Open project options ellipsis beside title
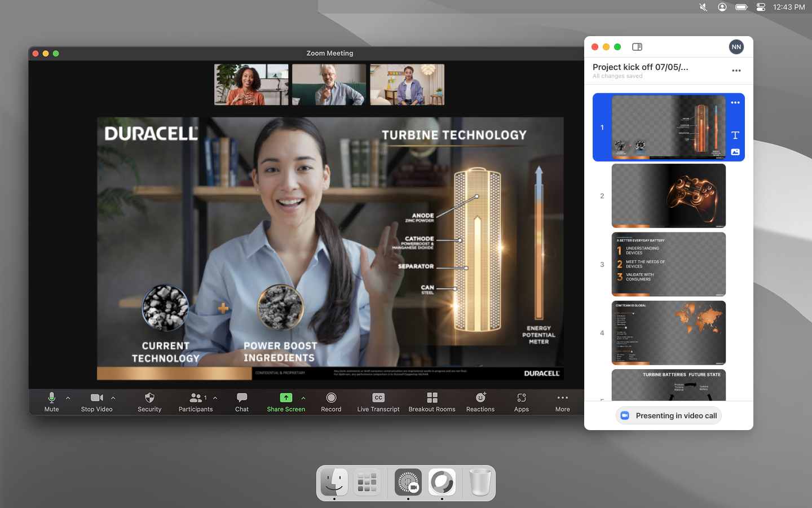Image resolution: width=812 pixels, height=508 pixels. click(x=736, y=71)
